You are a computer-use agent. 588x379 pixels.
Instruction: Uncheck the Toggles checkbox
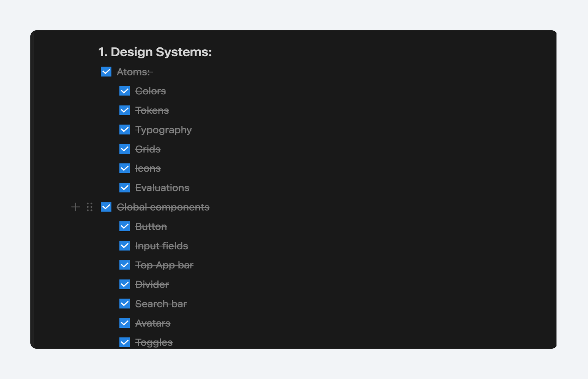point(124,342)
